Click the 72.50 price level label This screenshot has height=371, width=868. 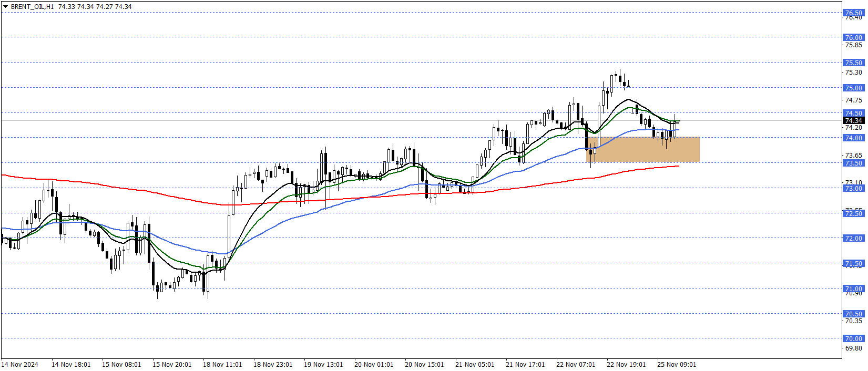pyautogui.click(x=853, y=213)
